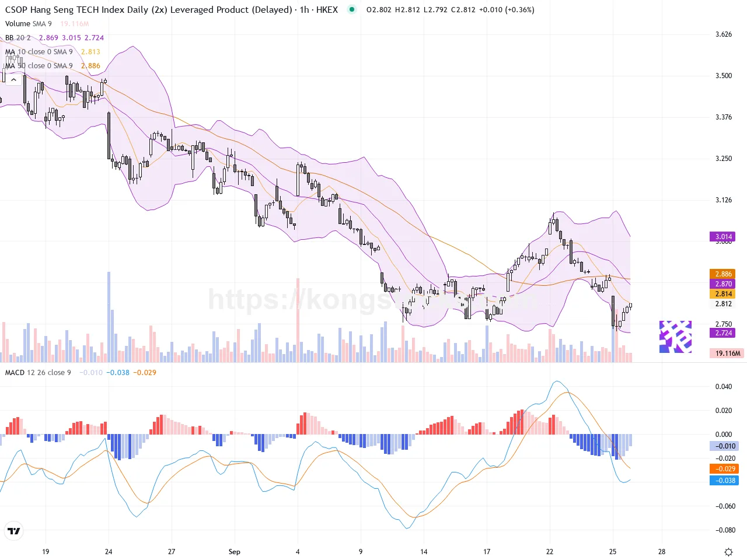Click the purple 2.870 price tag
747x560 pixels.
click(x=722, y=284)
